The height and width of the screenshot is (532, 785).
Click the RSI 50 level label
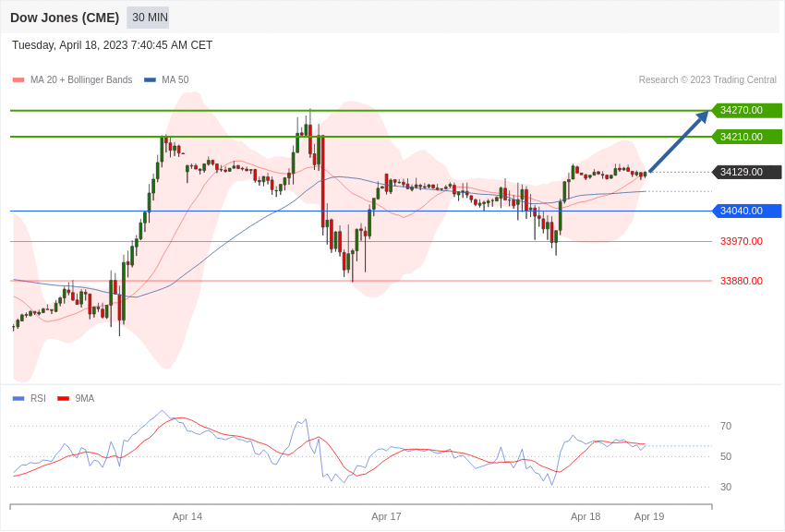pyautogui.click(x=725, y=456)
